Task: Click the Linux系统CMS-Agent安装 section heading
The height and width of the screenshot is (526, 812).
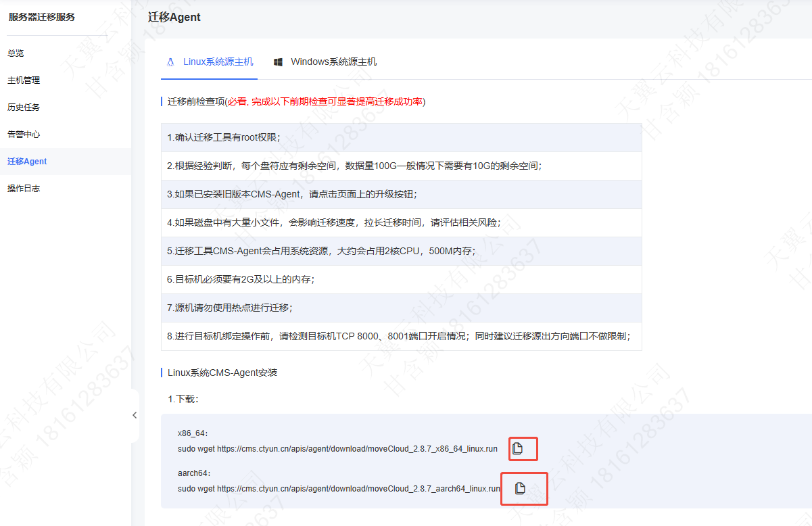Action: click(x=222, y=373)
